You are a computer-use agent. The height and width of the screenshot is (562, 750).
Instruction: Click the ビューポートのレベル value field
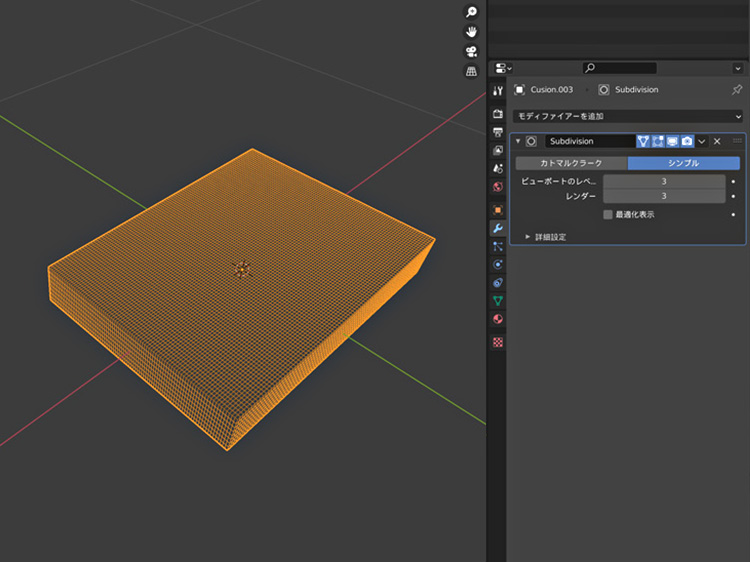664,182
